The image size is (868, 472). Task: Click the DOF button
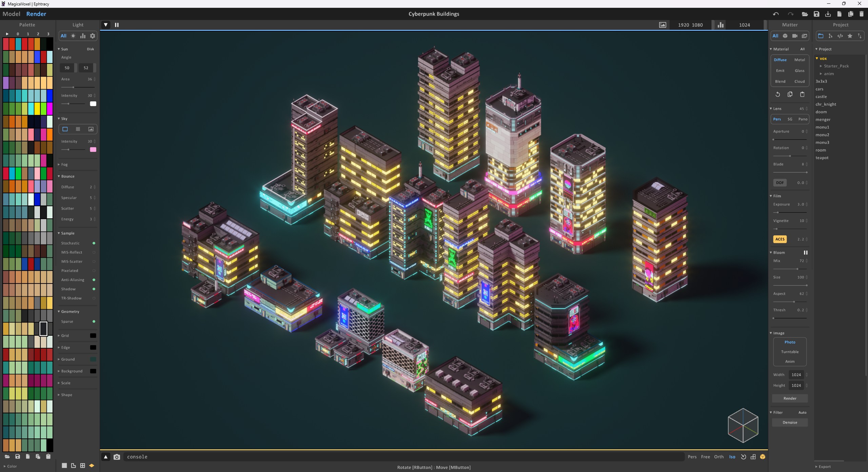pos(780,183)
